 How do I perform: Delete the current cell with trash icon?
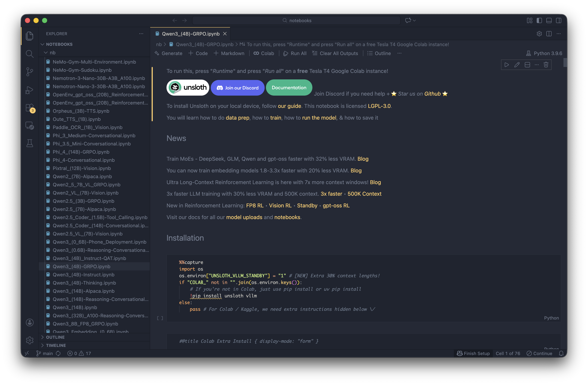[x=546, y=65]
